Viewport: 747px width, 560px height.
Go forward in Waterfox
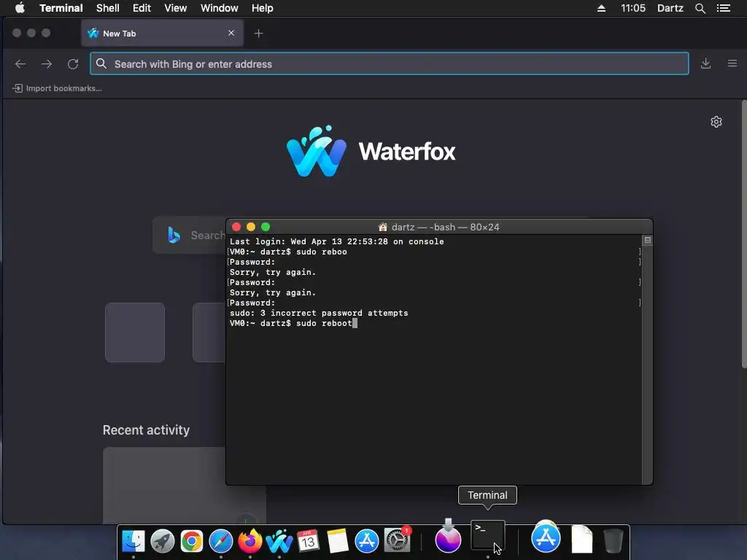pyautogui.click(x=46, y=64)
